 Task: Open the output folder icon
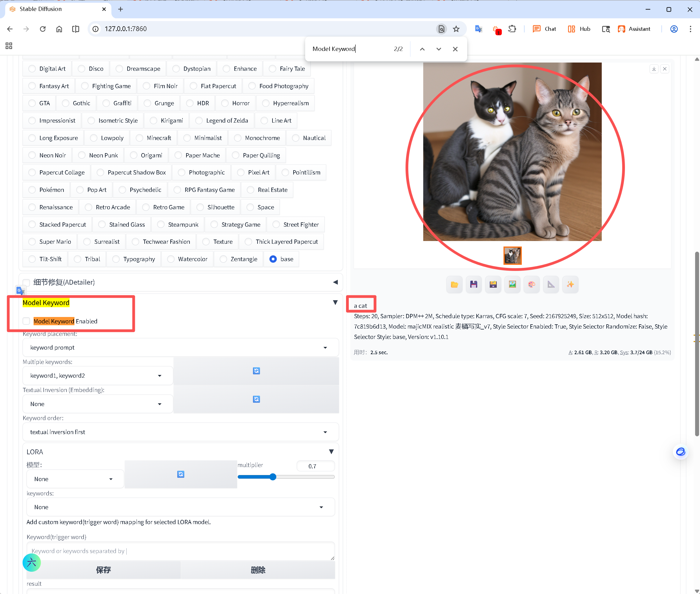(454, 285)
